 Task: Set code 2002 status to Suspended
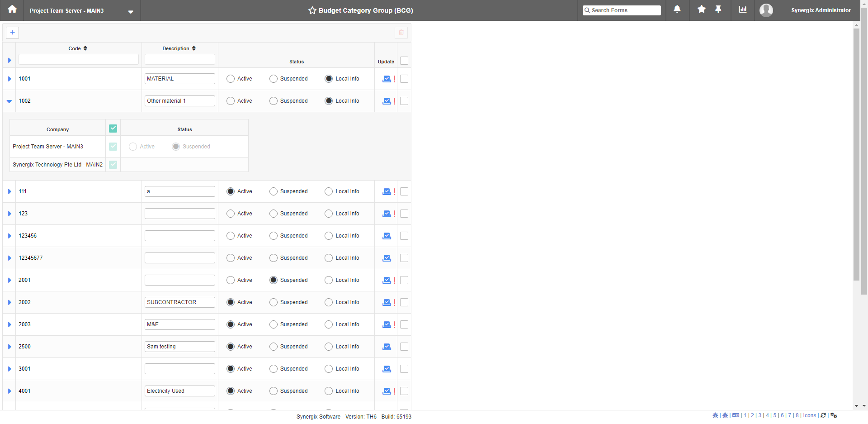274,302
